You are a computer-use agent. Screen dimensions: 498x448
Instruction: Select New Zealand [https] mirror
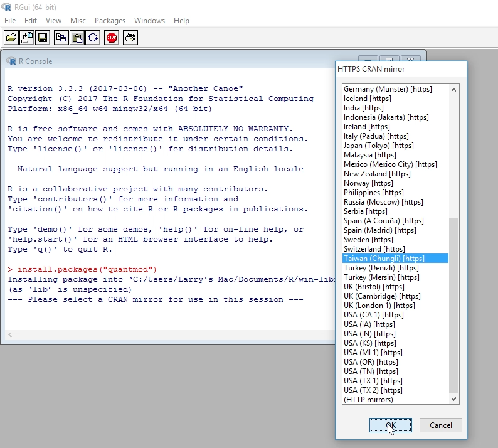click(x=395, y=174)
